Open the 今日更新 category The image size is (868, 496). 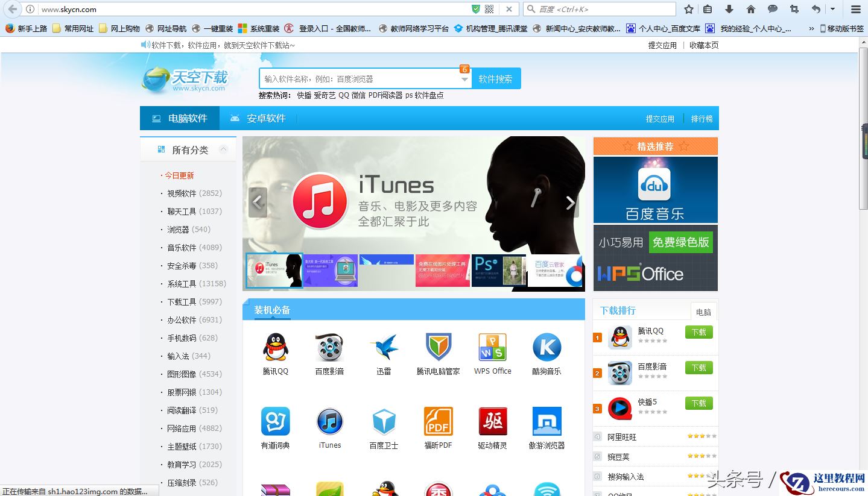click(179, 175)
